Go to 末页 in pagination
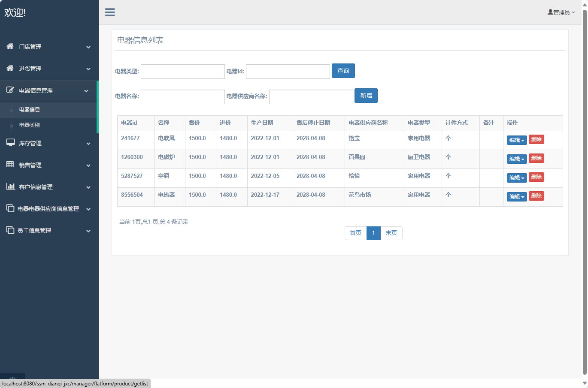 click(x=391, y=233)
